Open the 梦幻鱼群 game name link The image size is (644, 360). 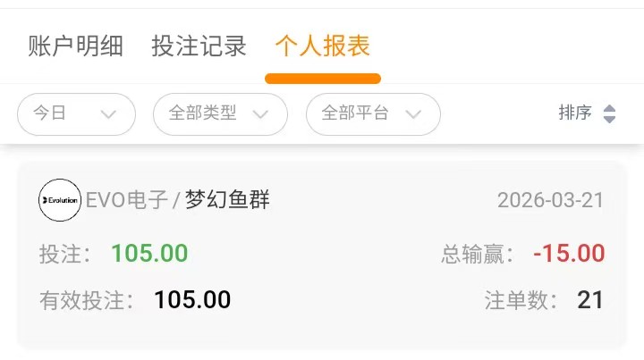[x=227, y=200]
